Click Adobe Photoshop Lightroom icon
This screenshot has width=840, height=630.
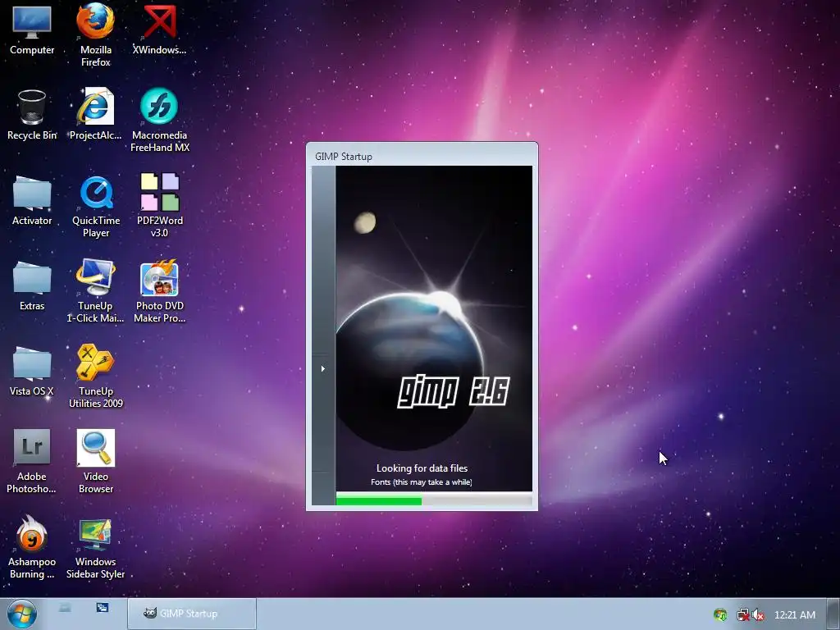(32, 461)
